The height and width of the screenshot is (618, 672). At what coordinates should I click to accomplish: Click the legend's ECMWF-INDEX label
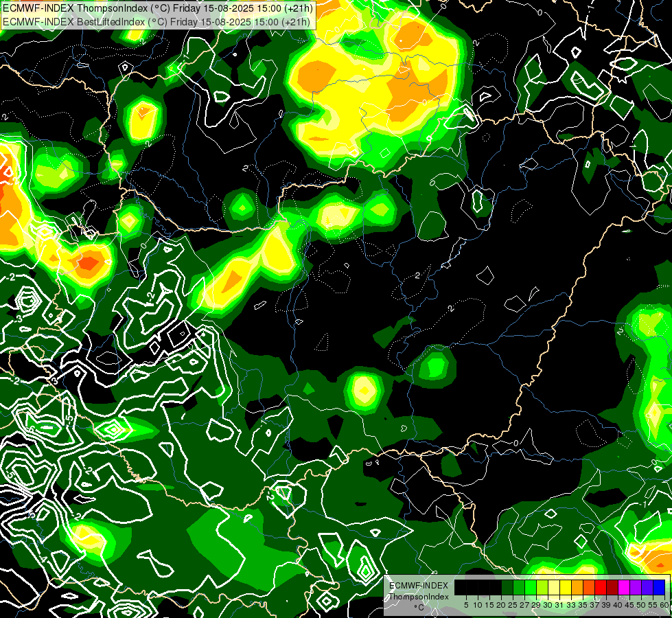click(418, 586)
